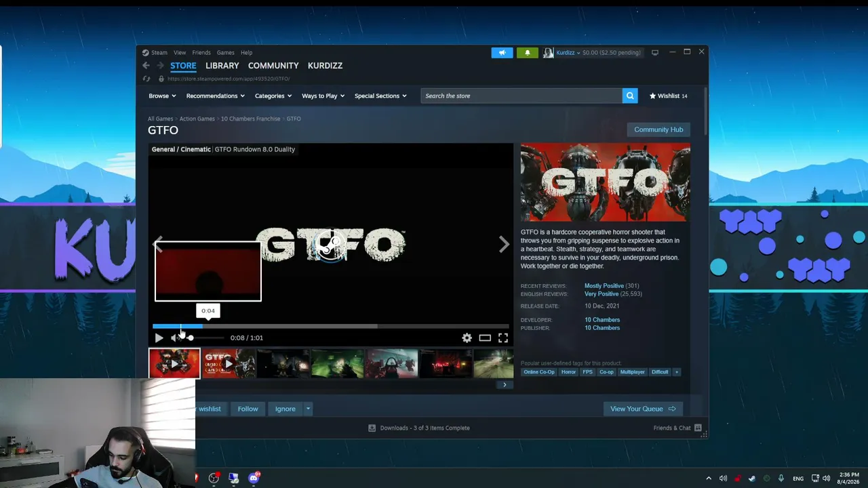Open the Games menu
Image resolution: width=868 pixels, height=488 pixels.
tap(225, 52)
